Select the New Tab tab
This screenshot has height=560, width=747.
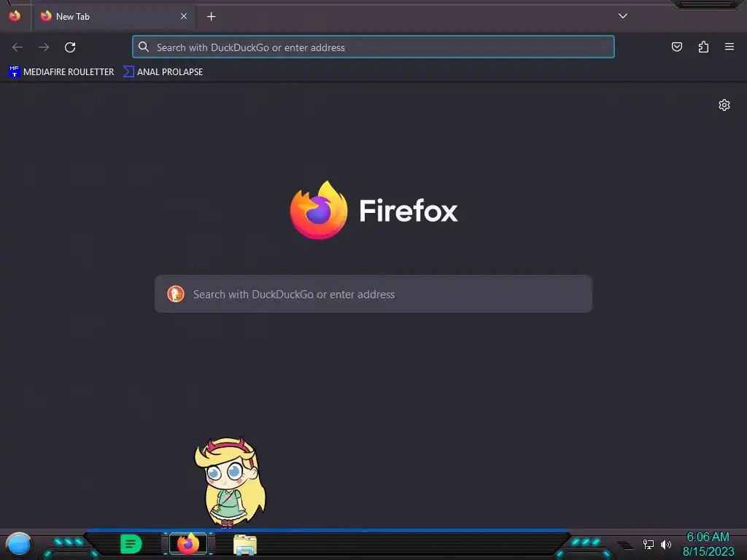pos(113,17)
